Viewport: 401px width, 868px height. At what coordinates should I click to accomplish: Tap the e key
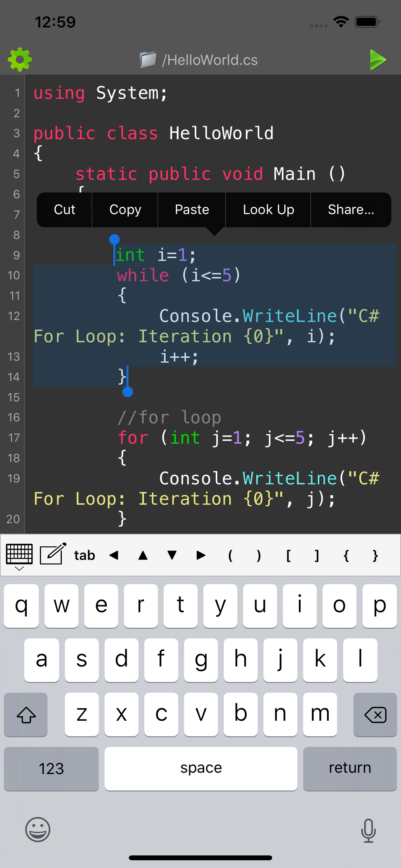click(x=101, y=606)
